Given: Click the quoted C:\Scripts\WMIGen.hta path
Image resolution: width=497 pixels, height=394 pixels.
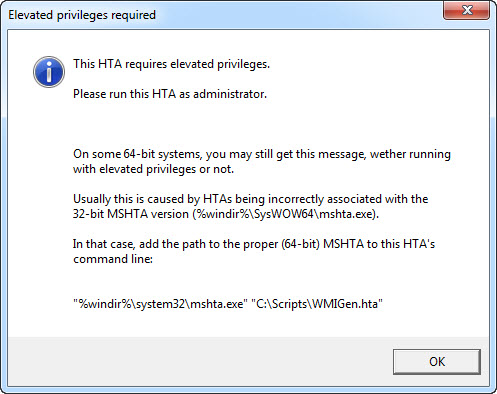Looking at the screenshot, I should 317,304.
